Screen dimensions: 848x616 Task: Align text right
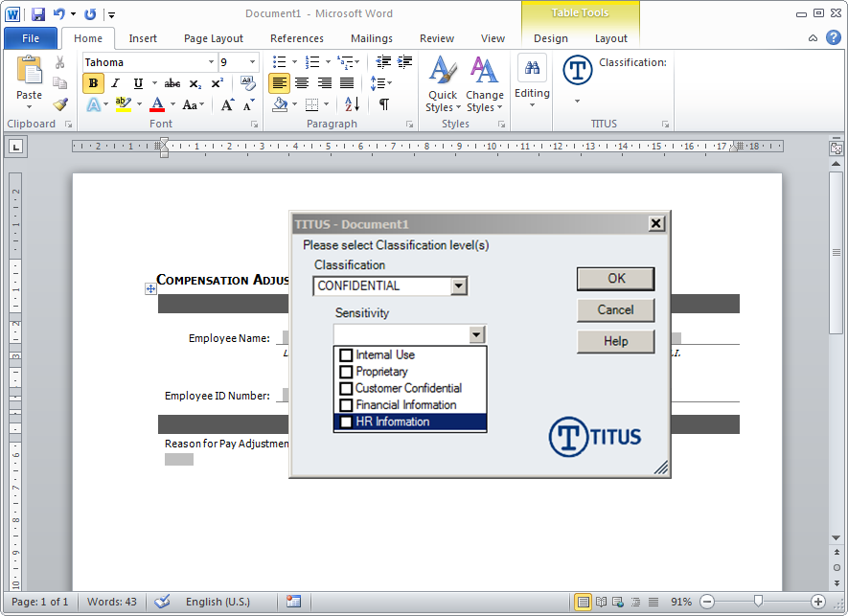pyautogui.click(x=325, y=83)
